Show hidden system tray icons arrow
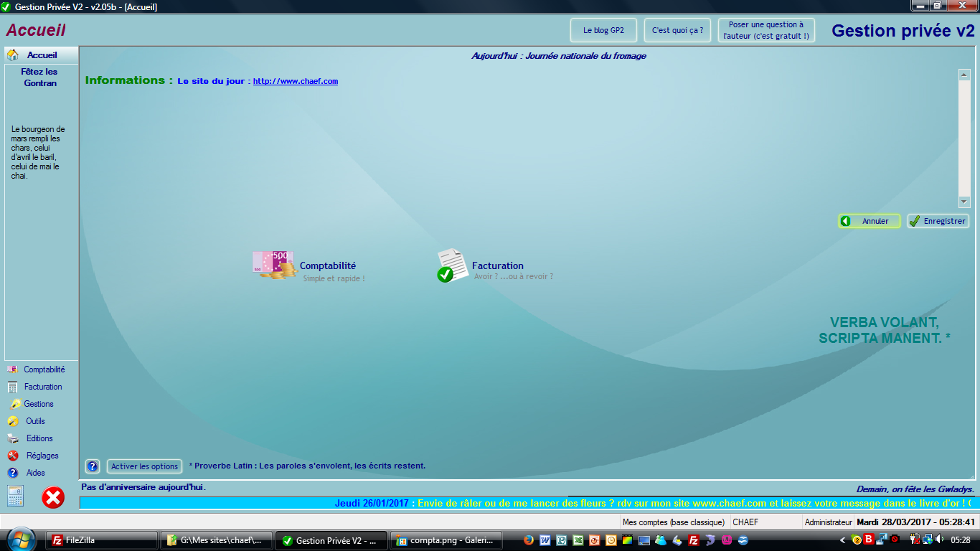980x551 pixels. 843,540
